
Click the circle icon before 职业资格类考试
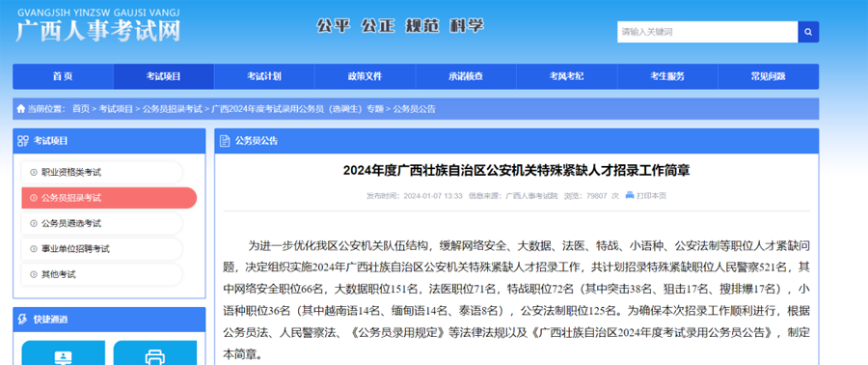pos(33,173)
